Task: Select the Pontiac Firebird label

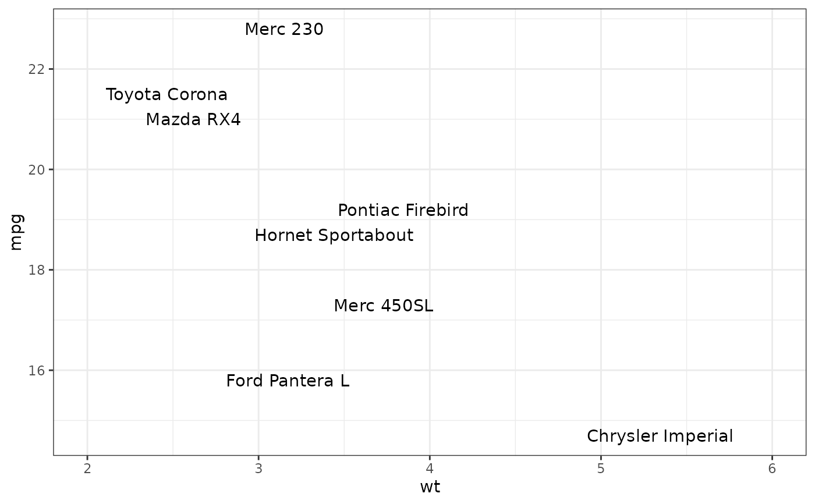Action: tap(403, 210)
